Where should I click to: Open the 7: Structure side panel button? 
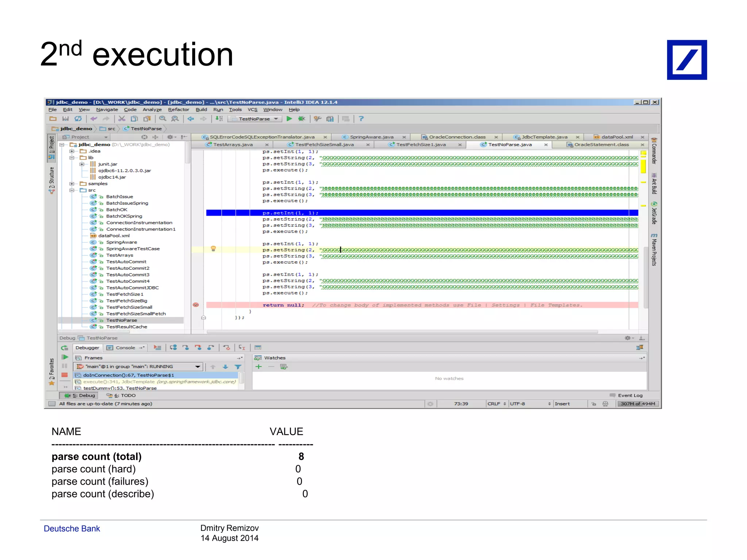[52, 180]
